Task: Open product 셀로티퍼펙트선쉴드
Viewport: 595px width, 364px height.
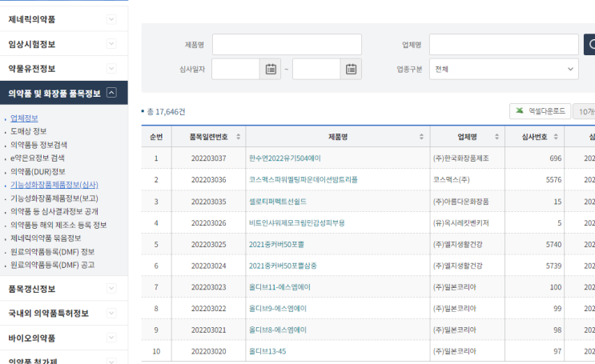Action: pyautogui.click(x=278, y=202)
